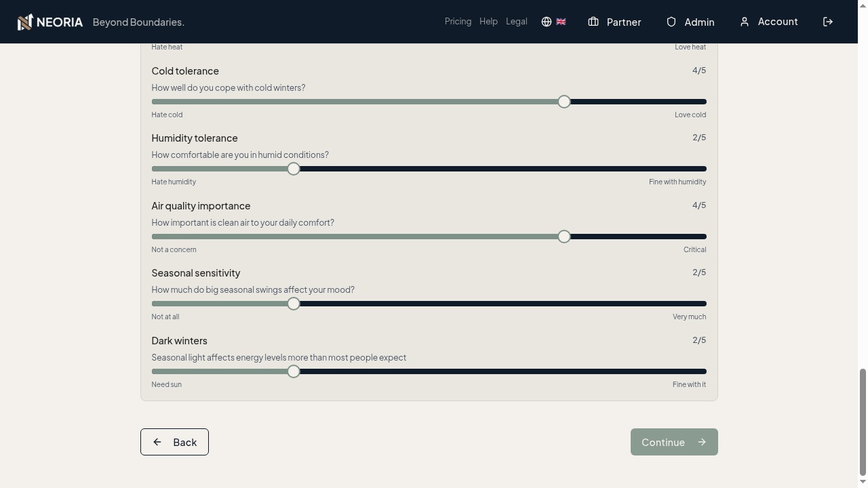Viewport: 868px width, 488px height.
Task: Click the 'Love cold' end label
Action: 690,115
